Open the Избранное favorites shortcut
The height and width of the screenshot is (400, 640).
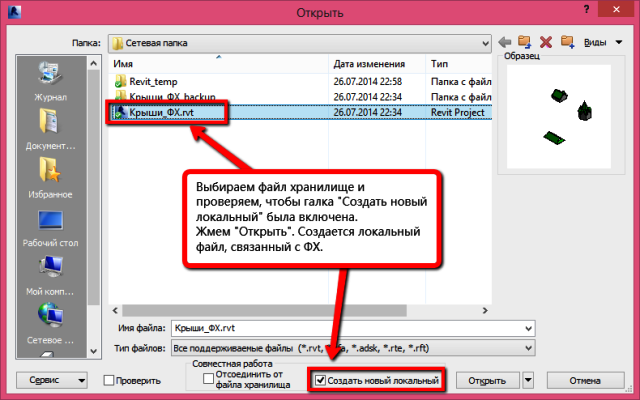tap(50, 178)
